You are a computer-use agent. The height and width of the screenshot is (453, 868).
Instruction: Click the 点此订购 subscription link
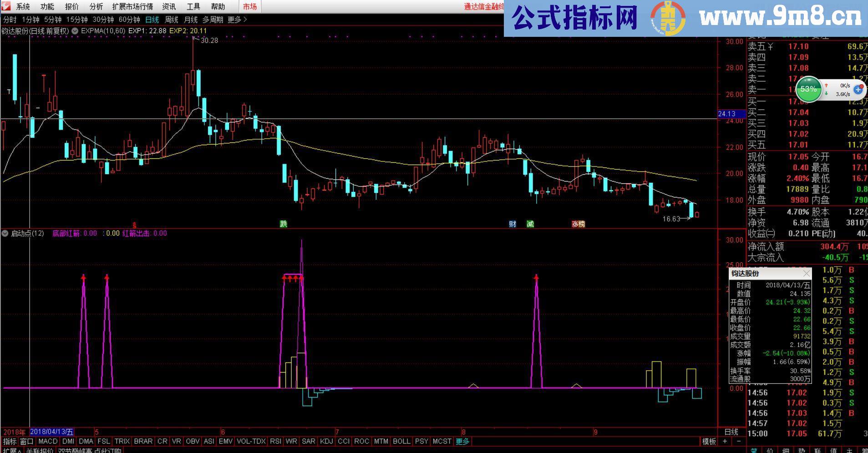tap(108, 450)
